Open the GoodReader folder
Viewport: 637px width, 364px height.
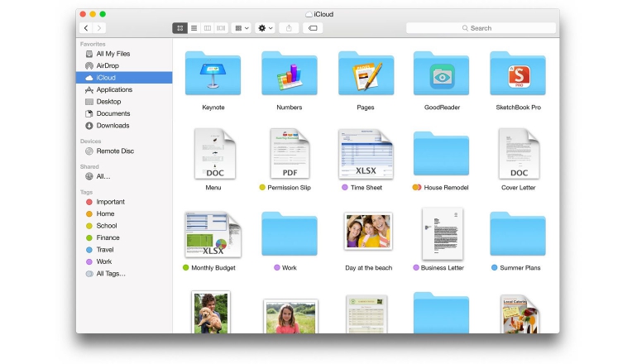pos(441,76)
